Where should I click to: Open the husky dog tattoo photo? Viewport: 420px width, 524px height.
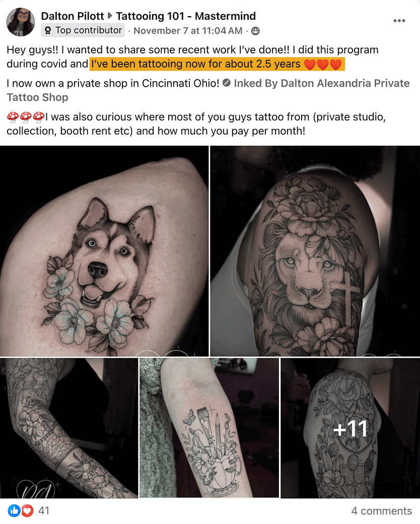(104, 251)
